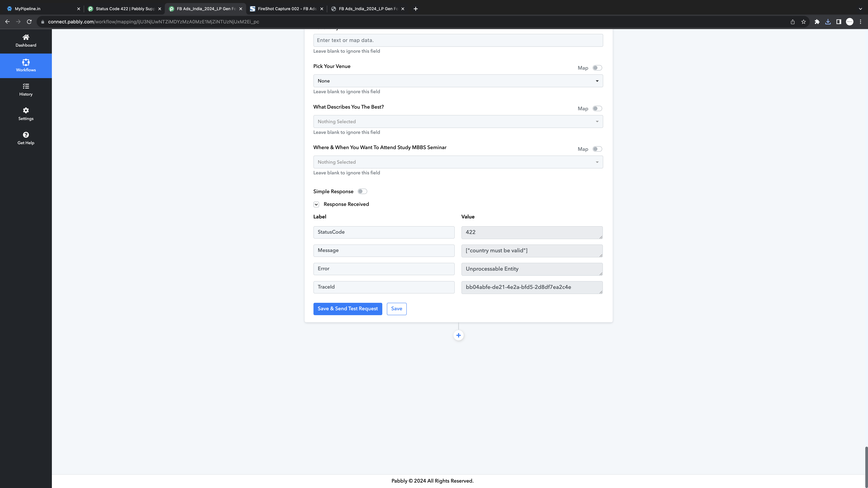
Task: Open the Chrome three-dot menu
Action: click(x=860, y=22)
